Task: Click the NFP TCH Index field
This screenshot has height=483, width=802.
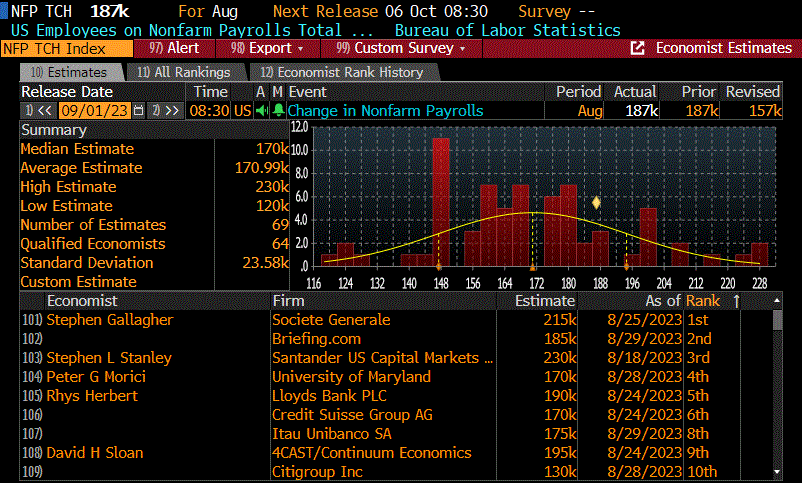Action: click(66, 49)
